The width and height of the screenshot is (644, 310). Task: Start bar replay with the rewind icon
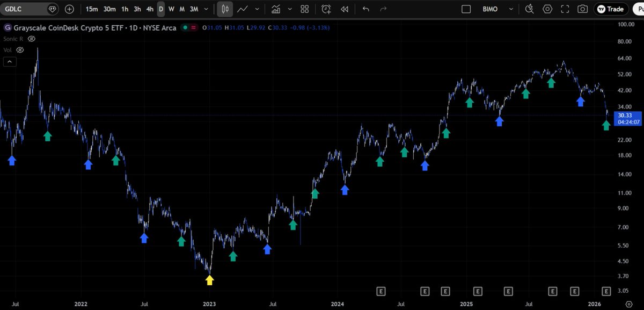(345, 9)
